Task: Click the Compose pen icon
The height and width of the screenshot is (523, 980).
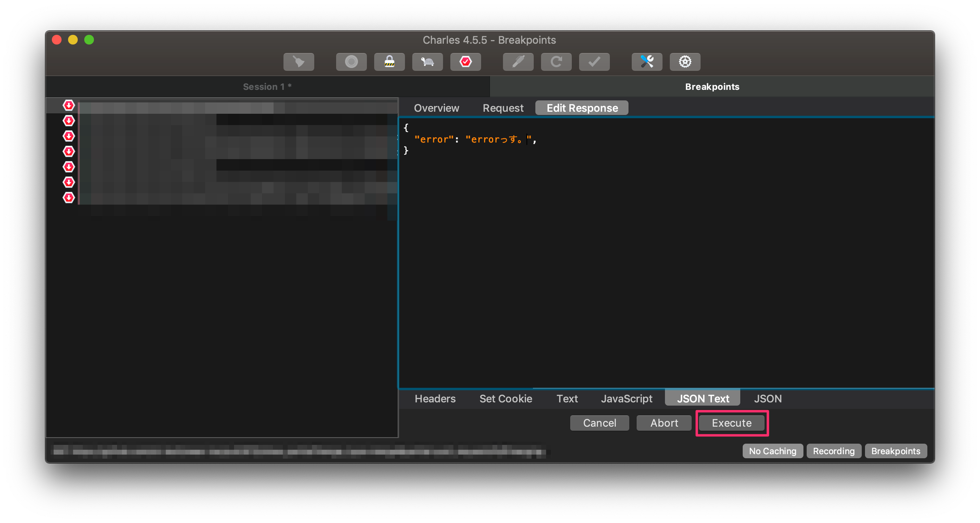Action: tap(518, 62)
